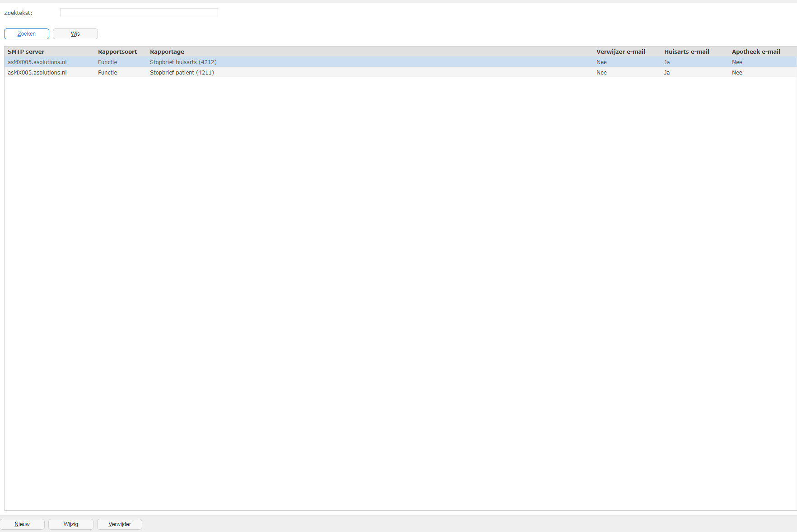Click the Zoektekst label
The width and height of the screenshot is (797, 532).
[18, 13]
